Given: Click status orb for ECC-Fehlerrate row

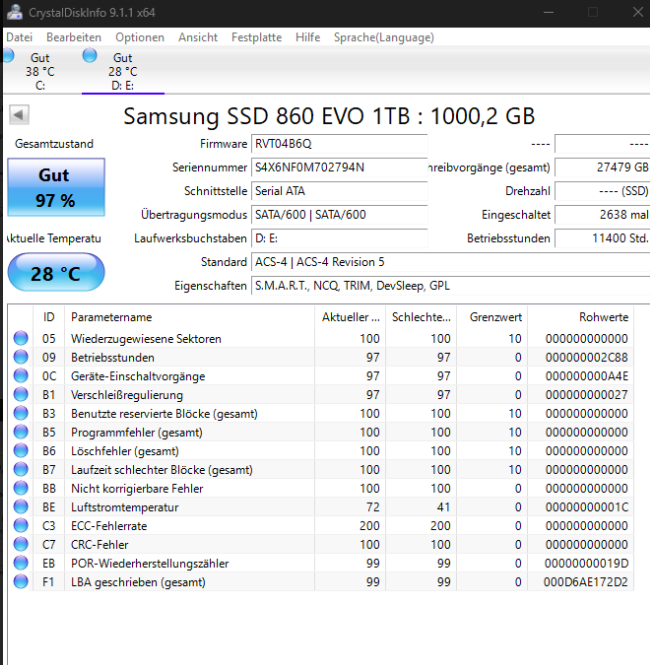Looking at the screenshot, I should (x=21, y=525).
